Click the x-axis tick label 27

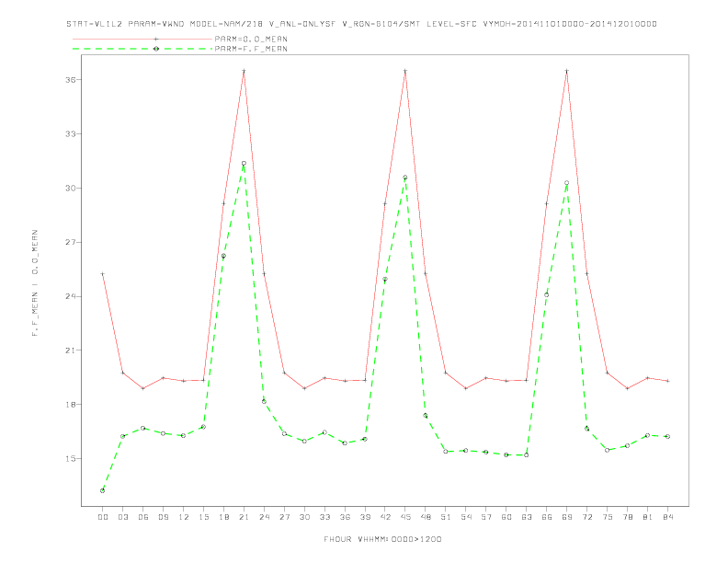284,517
